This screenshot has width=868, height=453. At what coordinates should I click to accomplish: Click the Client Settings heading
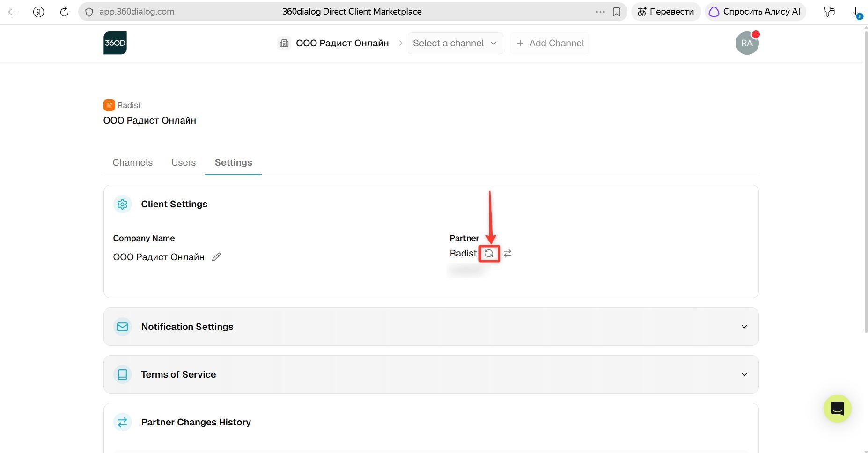click(174, 204)
